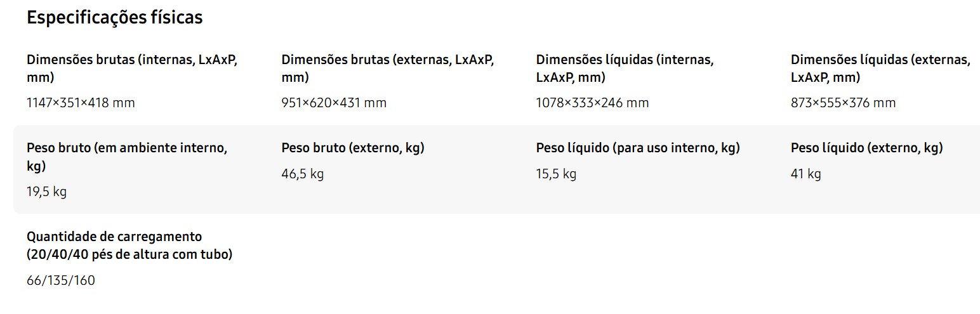
Task: Click the 41 kg weight value
Action: [x=805, y=174]
